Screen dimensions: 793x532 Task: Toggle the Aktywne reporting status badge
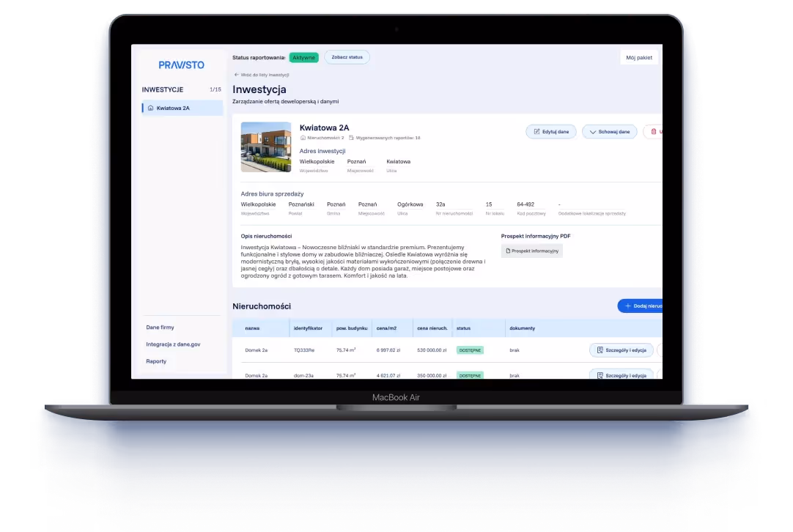[303, 56]
